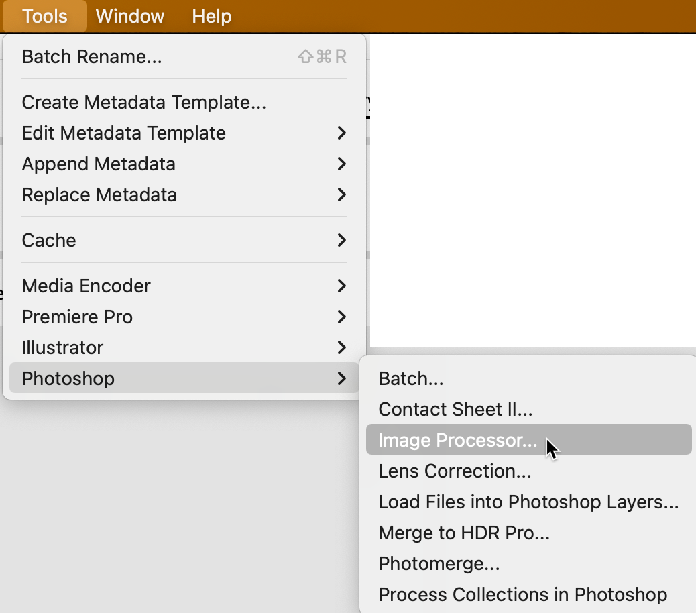Open the Lens Correction tool
This screenshot has height=613, width=700.
[x=454, y=471]
